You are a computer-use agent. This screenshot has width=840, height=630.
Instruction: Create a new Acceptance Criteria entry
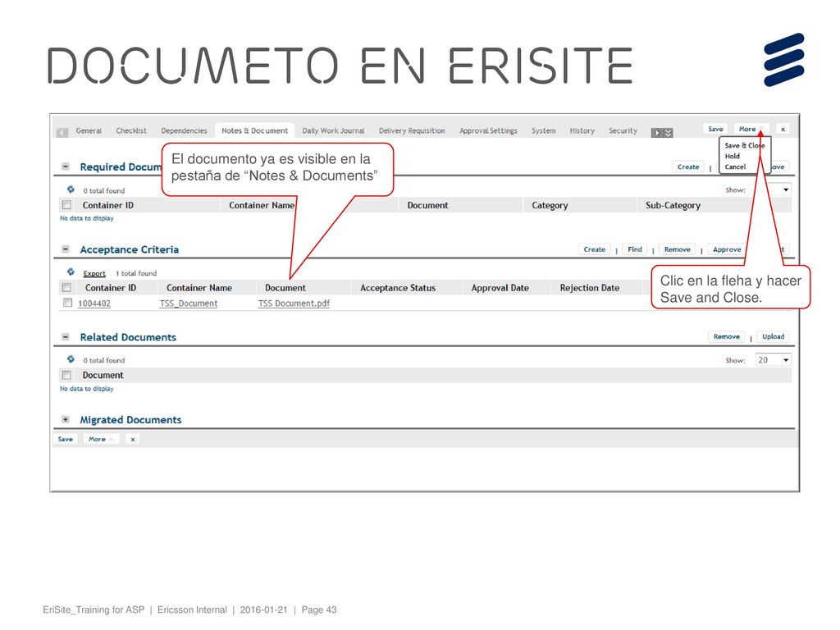pyautogui.click(x=594, y=249)
